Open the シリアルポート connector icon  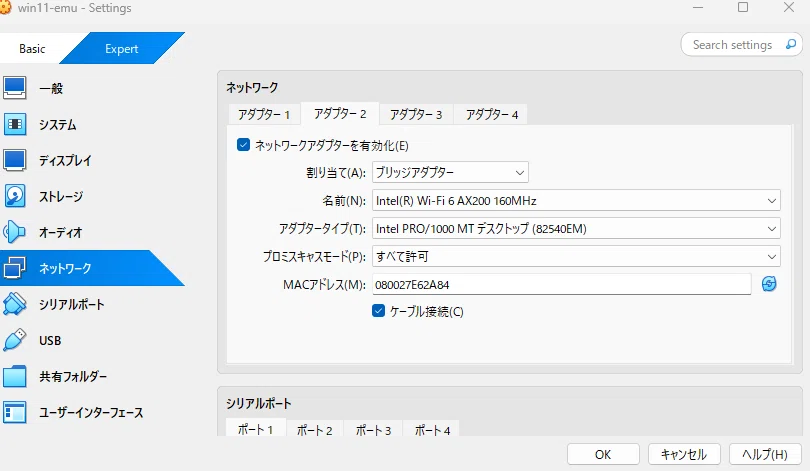point(14,304)
